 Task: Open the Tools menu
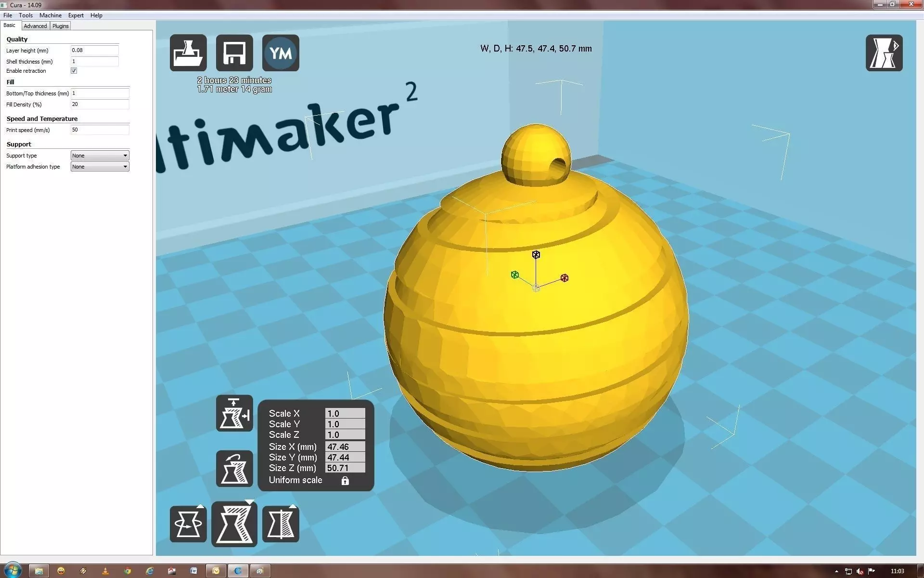coord(26,15)
